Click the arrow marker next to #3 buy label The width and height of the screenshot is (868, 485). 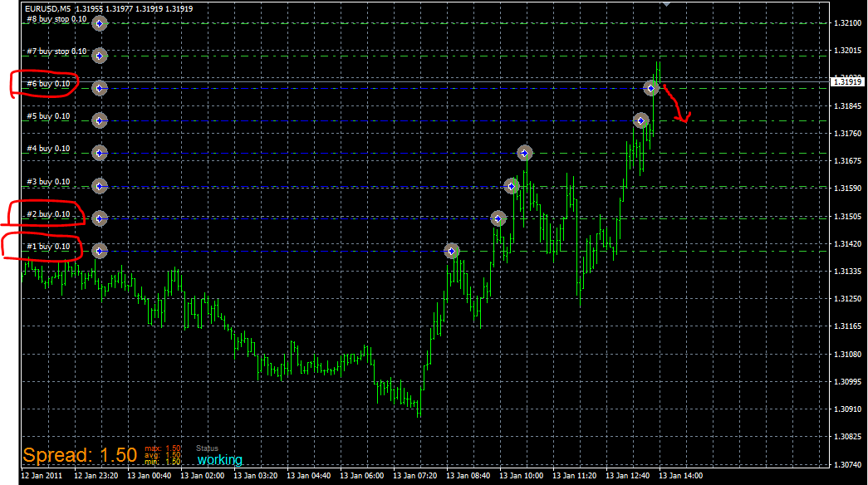[x=100, y=186]
